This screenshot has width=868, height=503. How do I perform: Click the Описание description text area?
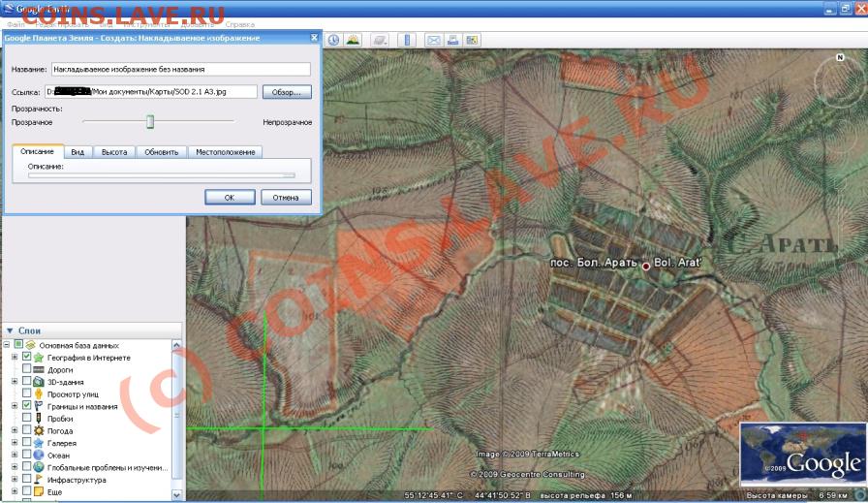tap(162, 175)
